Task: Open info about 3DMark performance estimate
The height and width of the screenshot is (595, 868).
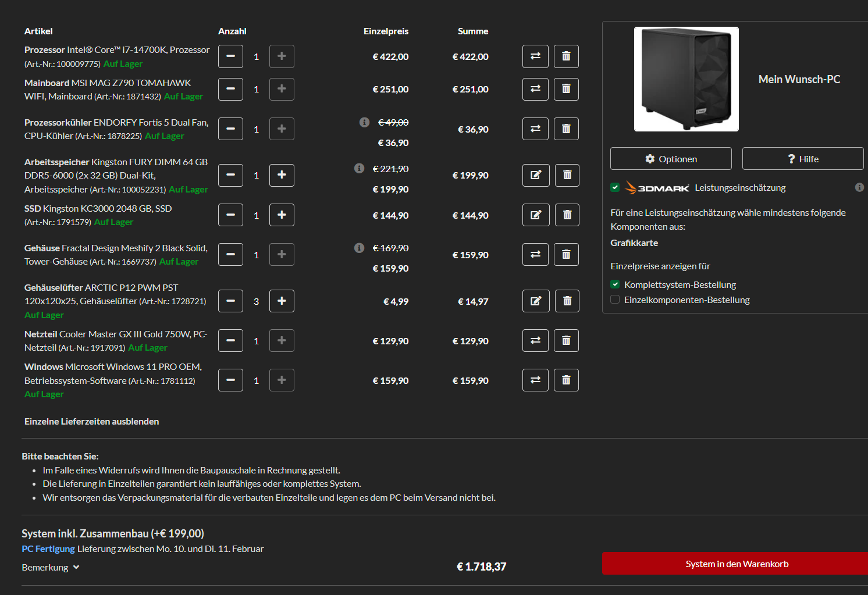Action: click(859, 187)
